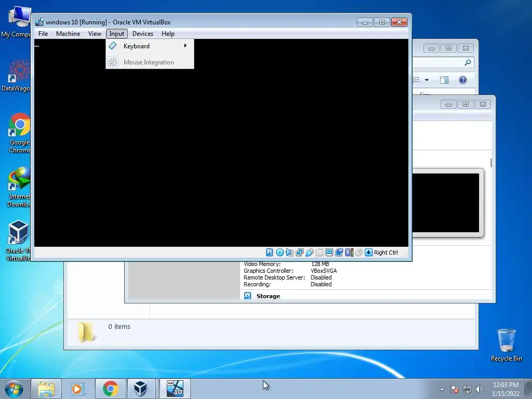Image resolution: width=532 pixels, height=399 pixels.
Task: Open the DataWagon desktop shortcut
Action: [17, 76]
